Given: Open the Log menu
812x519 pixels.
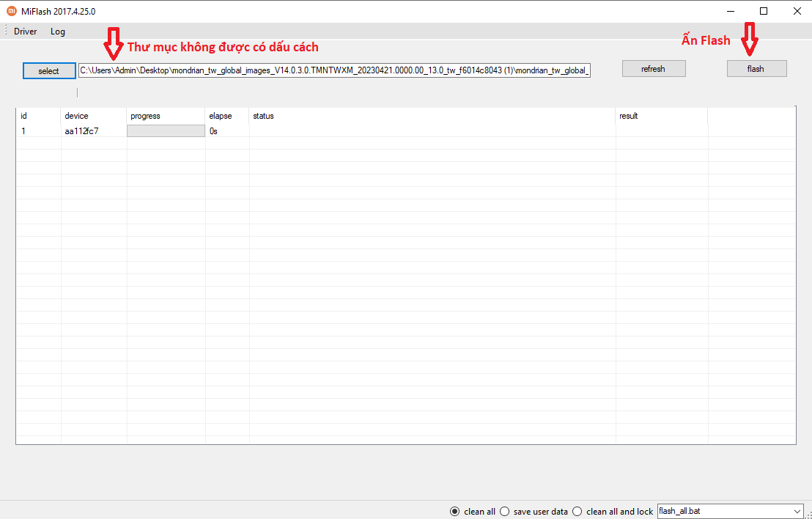Looking at the screenshot, I should [x=57, y=32].
